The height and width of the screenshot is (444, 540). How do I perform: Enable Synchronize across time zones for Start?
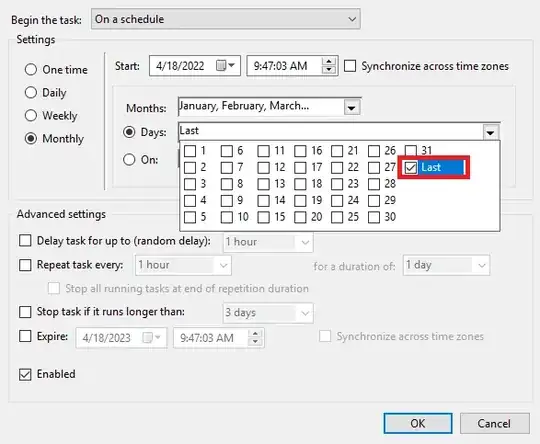[x=350, y=66]
